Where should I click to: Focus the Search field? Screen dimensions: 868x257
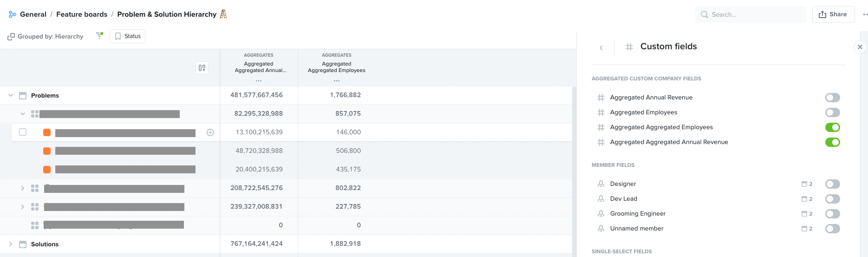[x=751, y=14]
